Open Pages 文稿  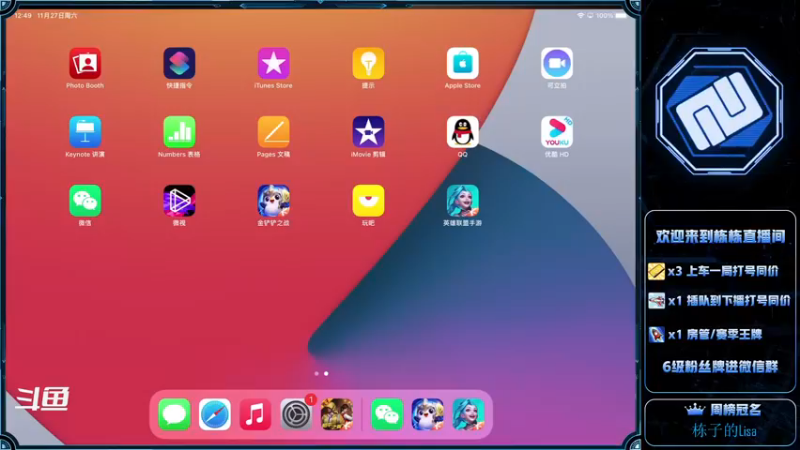[x=273, y=132]
